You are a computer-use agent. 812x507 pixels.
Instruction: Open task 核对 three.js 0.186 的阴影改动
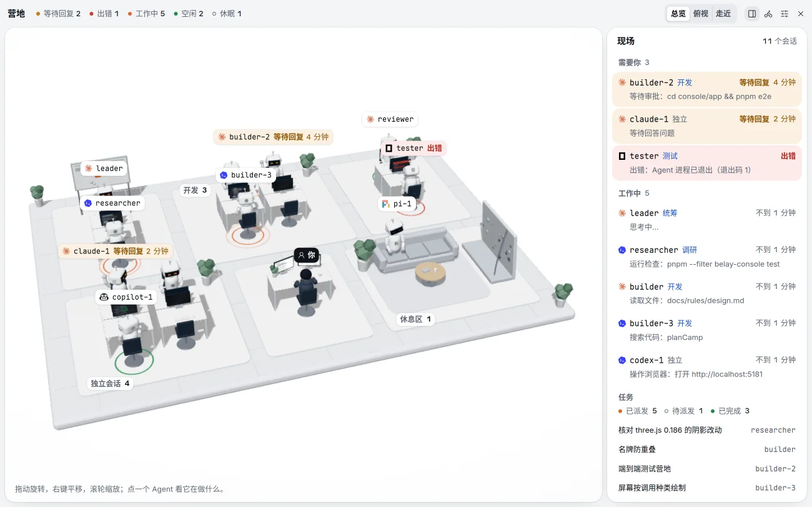(x=707, y=430)
